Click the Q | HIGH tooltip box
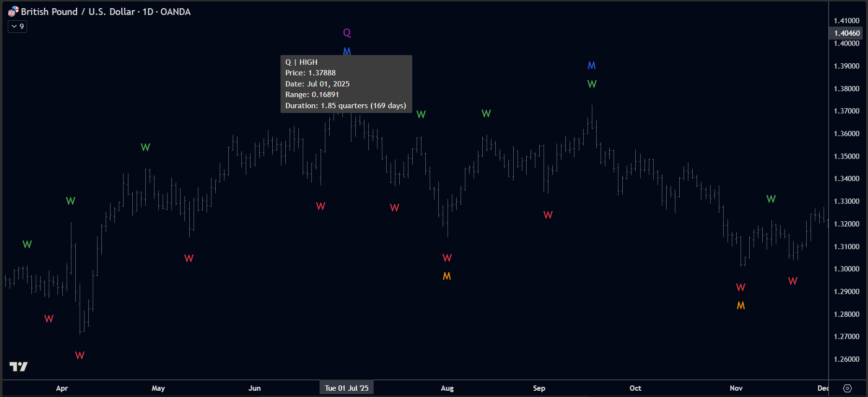Screen dimensions: 868x397 [x=346, y=84]
